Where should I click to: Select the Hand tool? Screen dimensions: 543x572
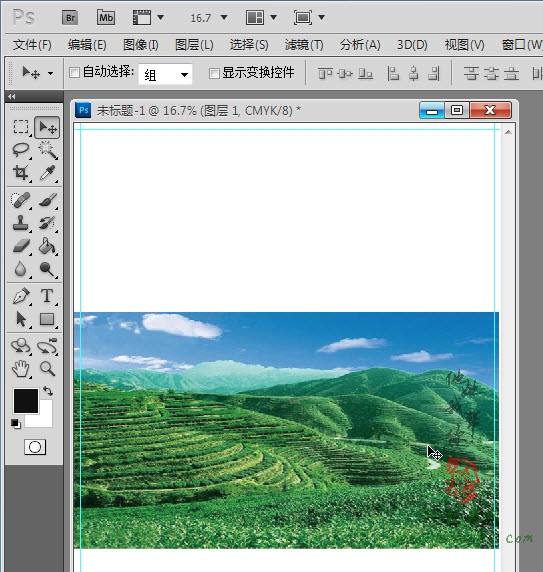pos(21,369)
